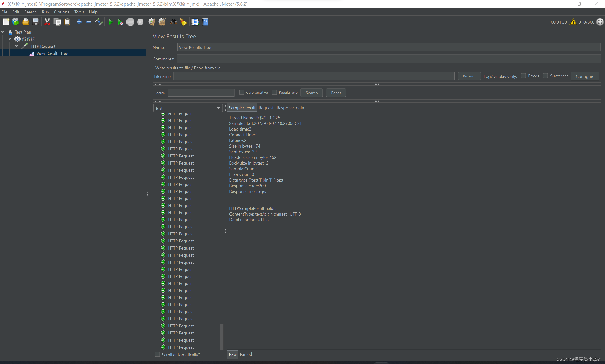Open the Text renderer dropdown
Image resolution: width=605 pixels, height=364 pixels.
point(188,108)
